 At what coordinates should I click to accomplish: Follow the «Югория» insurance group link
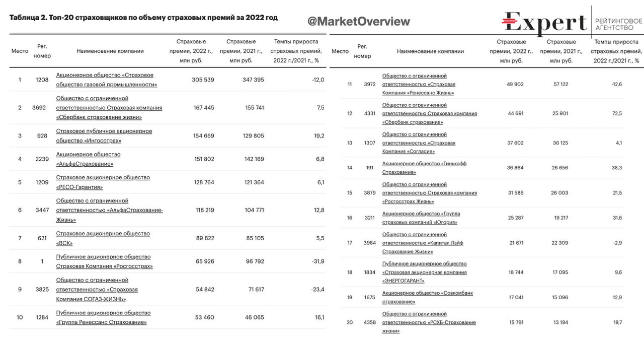tap(421, 218)
